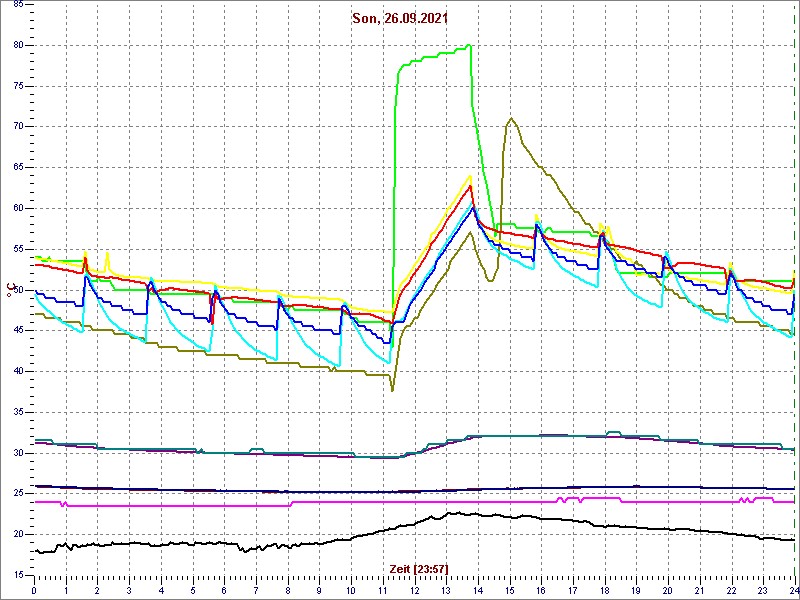The height and width of the screenshot is (600, 800).
Task: Click the "50" value on the temperature axis
Action: pyautogui.click(x=17, y=290)
